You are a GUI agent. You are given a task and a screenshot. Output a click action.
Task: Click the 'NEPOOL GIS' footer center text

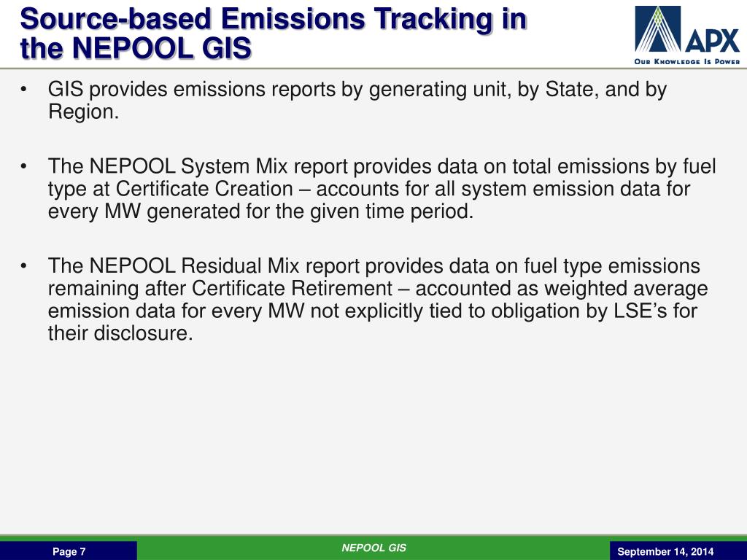pyautogui.click(x=373, y=548)
